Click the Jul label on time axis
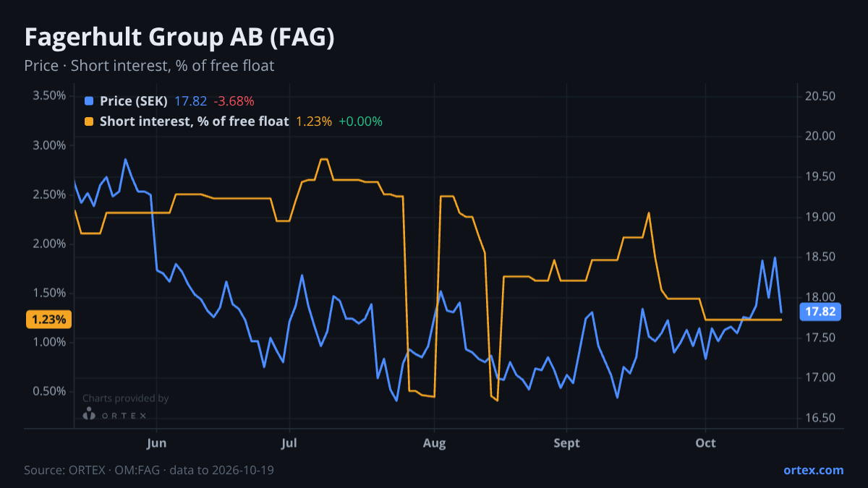Viewport: 868px width, 488px height. [x=289, y=443]
